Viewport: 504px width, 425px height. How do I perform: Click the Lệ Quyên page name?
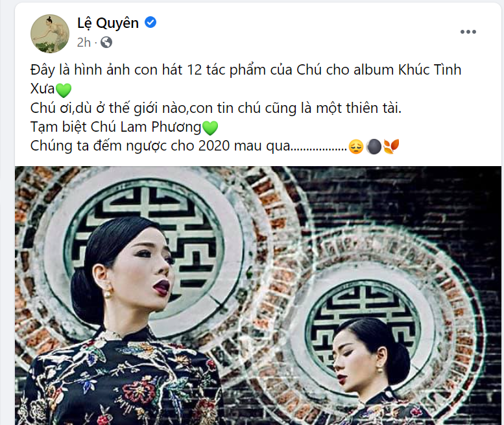coord(108,23)
